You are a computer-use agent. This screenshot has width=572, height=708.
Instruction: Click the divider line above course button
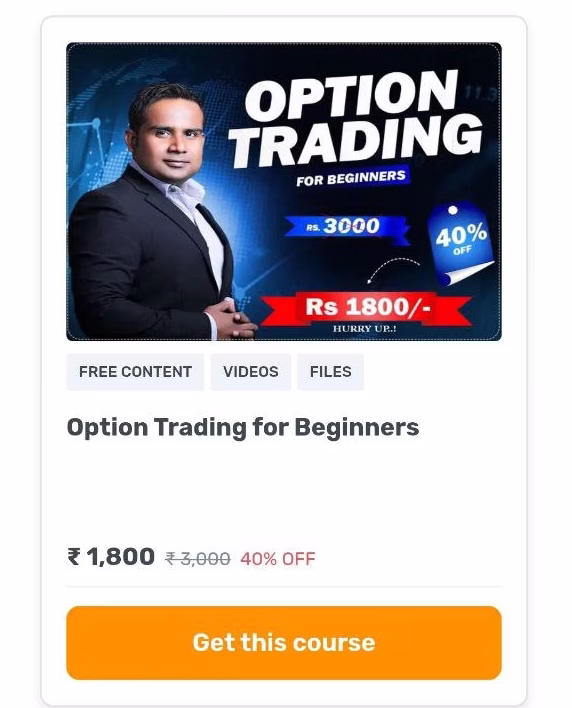point(284,587)
